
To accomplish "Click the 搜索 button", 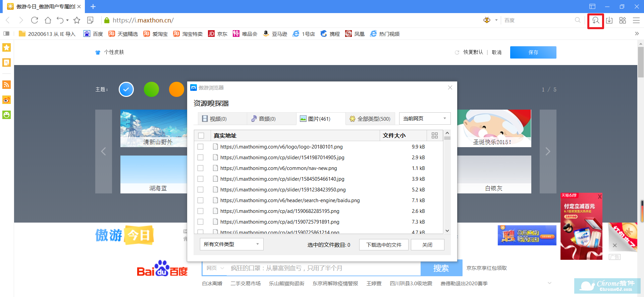I will (441, 268).
